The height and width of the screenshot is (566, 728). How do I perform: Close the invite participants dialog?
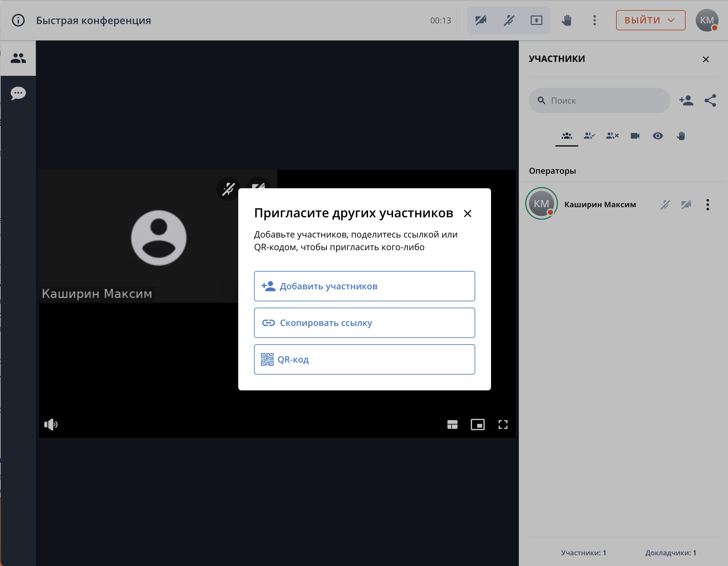coord(467,214)
